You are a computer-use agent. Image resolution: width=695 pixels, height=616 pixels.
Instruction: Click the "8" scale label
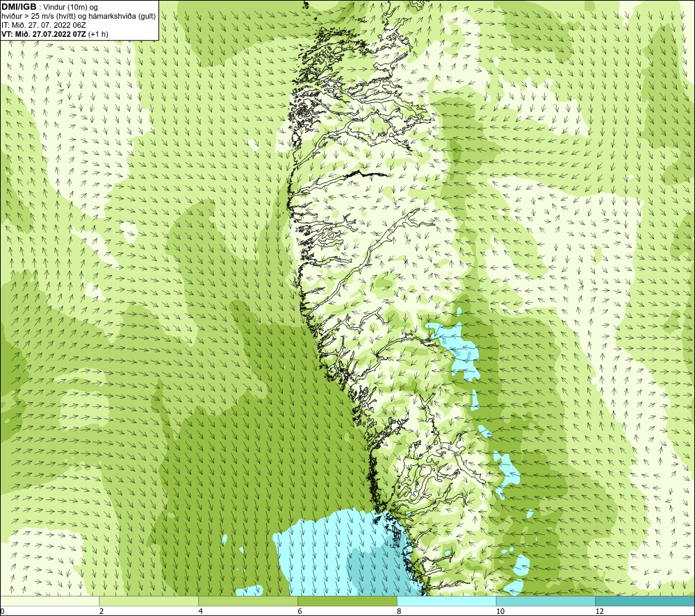[400, 612]
